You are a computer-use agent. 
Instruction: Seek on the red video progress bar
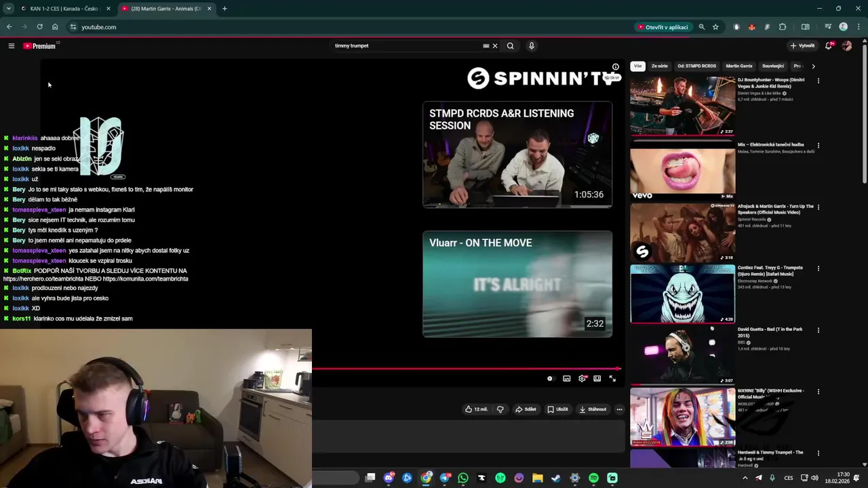[x=467, y=369]
